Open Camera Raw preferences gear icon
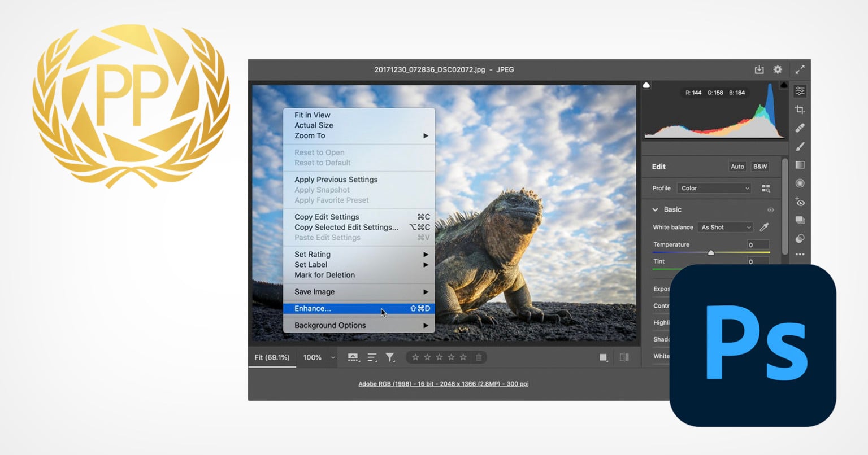The width and height of the screenshot is (868, 455). [x=777, y=69]
